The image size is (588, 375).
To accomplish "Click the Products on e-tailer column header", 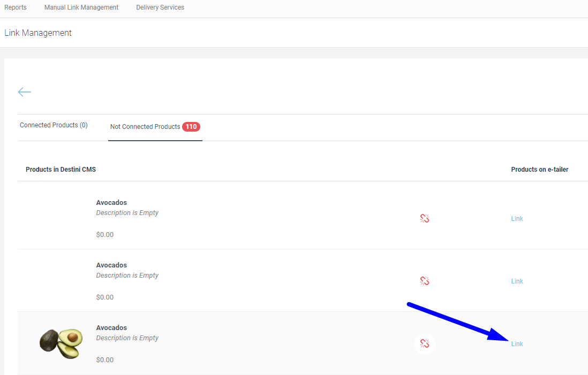I will 540,170.
